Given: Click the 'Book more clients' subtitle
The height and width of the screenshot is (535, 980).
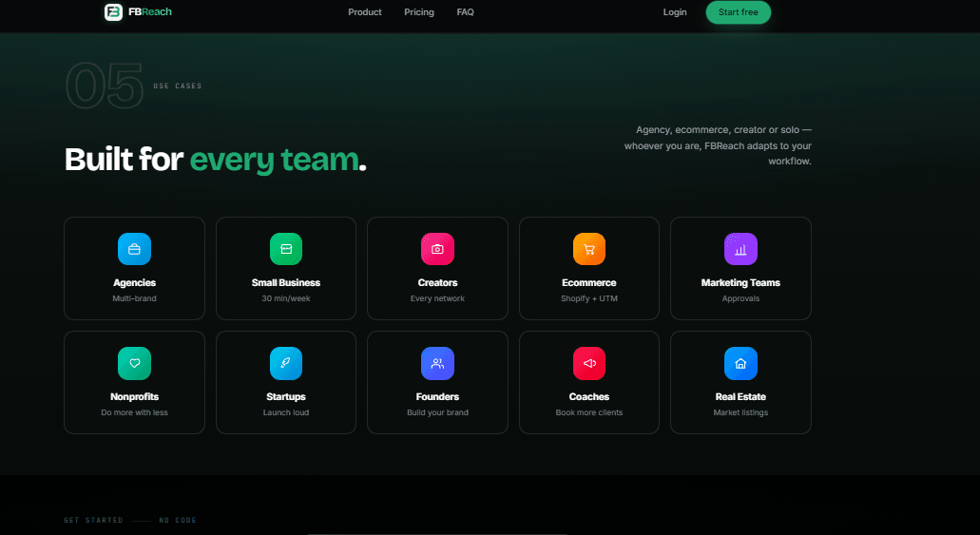Looking at the screenshot, I should point(589,412).
